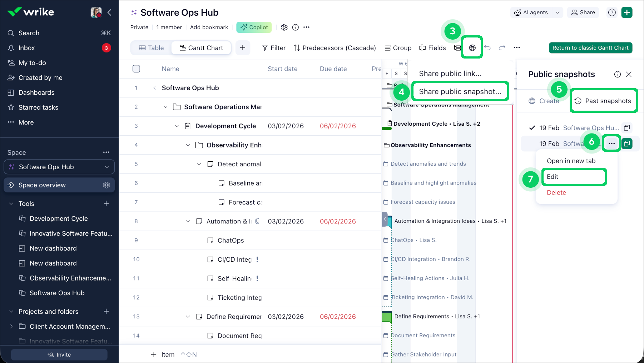
Task: Click the undo arrow in toolbar
Action: pos(487,48)
